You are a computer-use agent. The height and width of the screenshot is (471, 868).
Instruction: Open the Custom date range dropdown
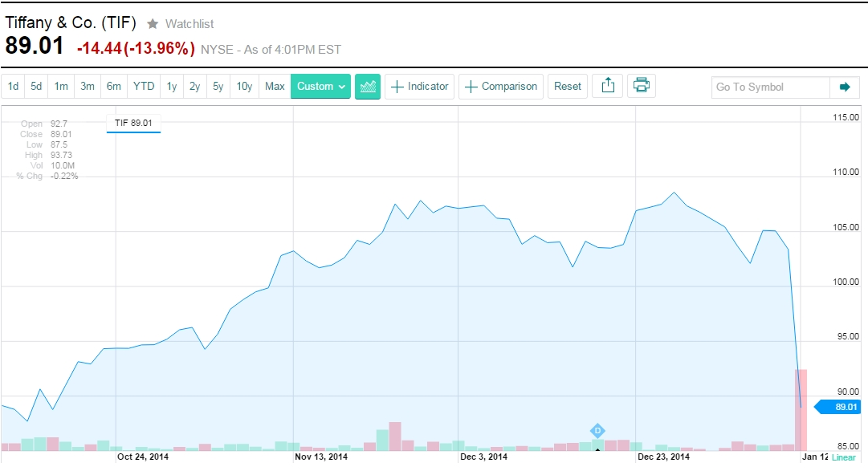click(x=320, y=87)
